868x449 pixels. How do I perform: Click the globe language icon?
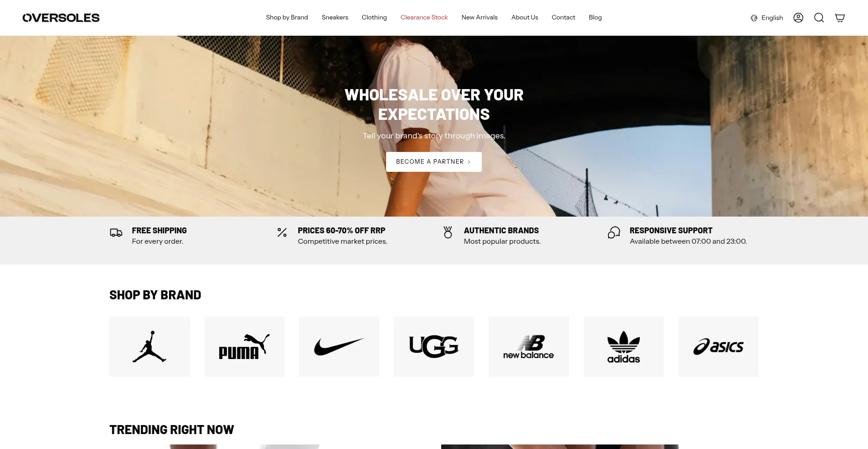754,18
